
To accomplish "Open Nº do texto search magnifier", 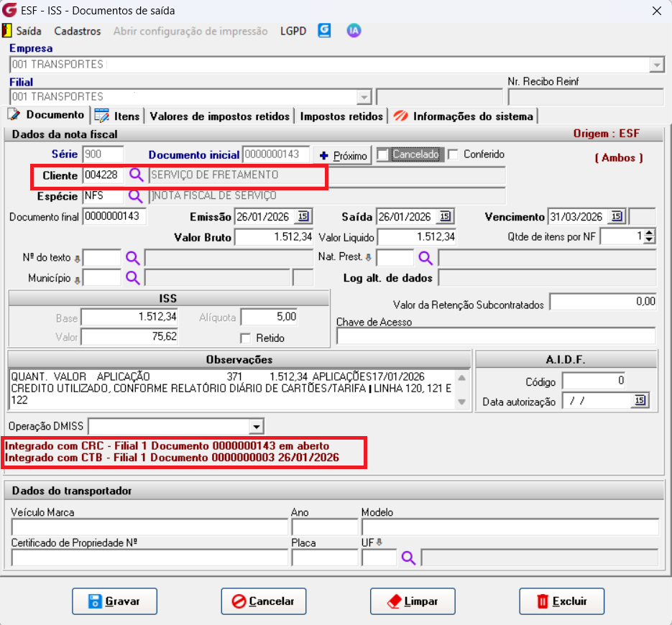I will [x=133, y=258].
